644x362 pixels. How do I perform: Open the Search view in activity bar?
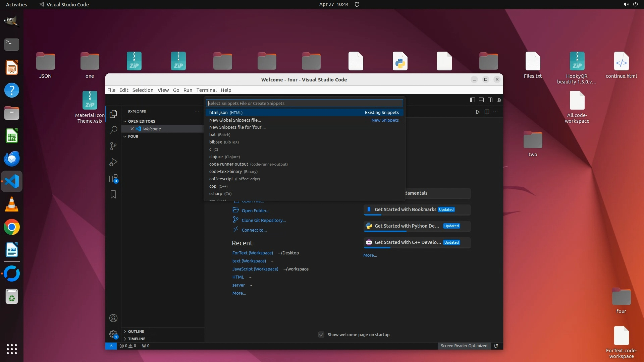(113, 130)
